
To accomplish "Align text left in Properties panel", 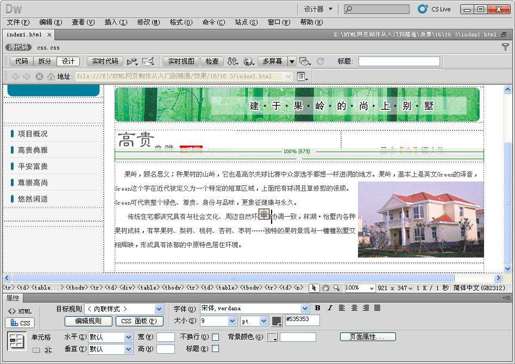I will pos(342,308).
